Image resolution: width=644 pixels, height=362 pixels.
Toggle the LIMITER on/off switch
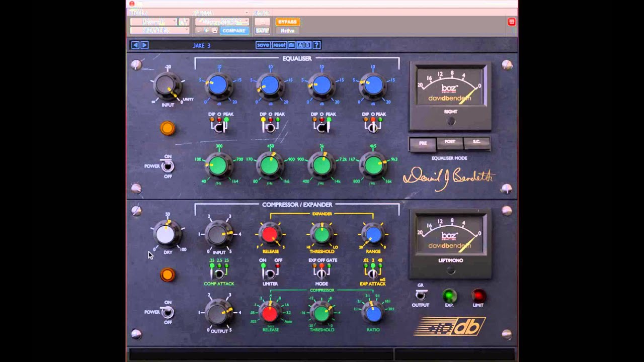(270, 274)
